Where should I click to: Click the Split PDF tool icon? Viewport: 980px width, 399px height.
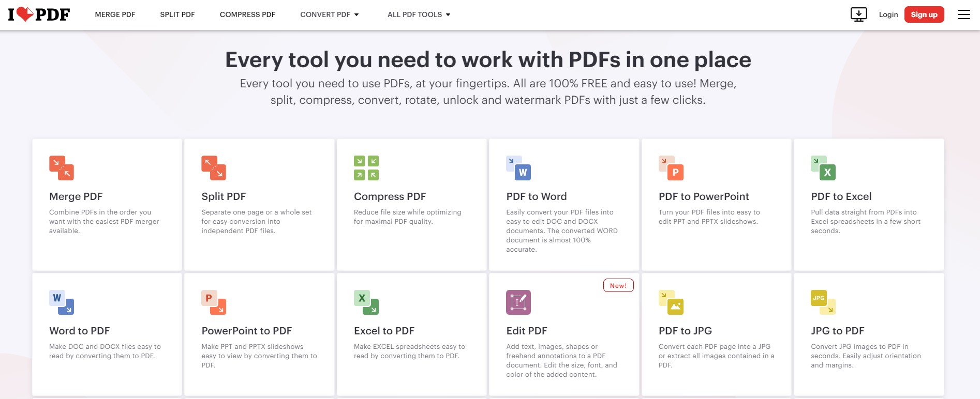point(214,168)
